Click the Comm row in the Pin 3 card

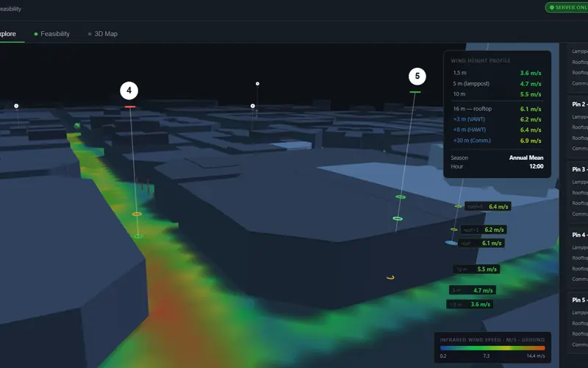tap(580, 214)
